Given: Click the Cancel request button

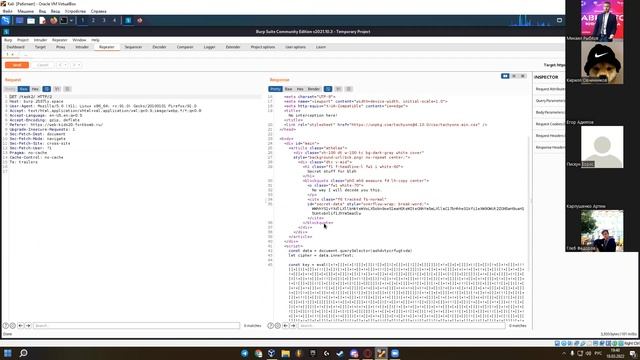Looking at the screenshot, I should (x=42, y=65).
